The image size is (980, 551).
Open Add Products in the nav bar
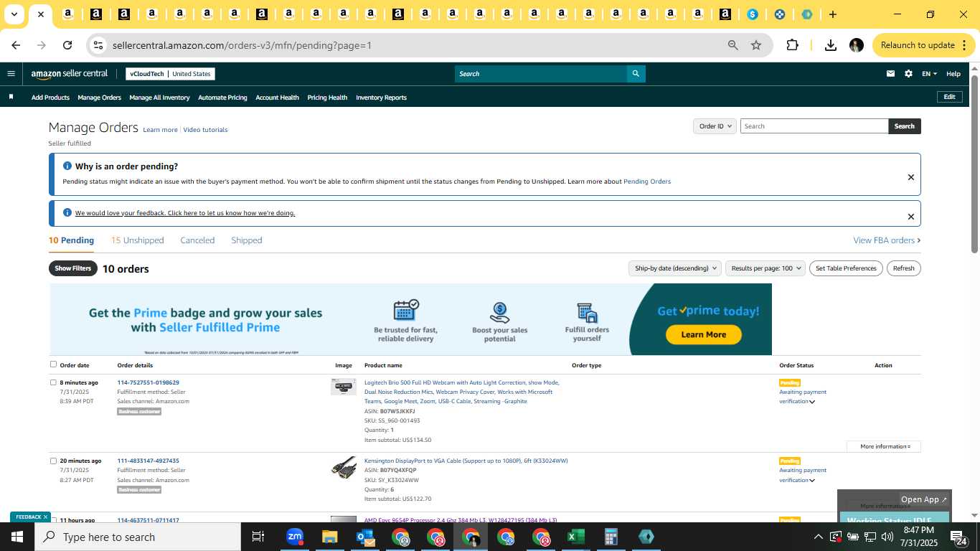(x=50, y=98)
